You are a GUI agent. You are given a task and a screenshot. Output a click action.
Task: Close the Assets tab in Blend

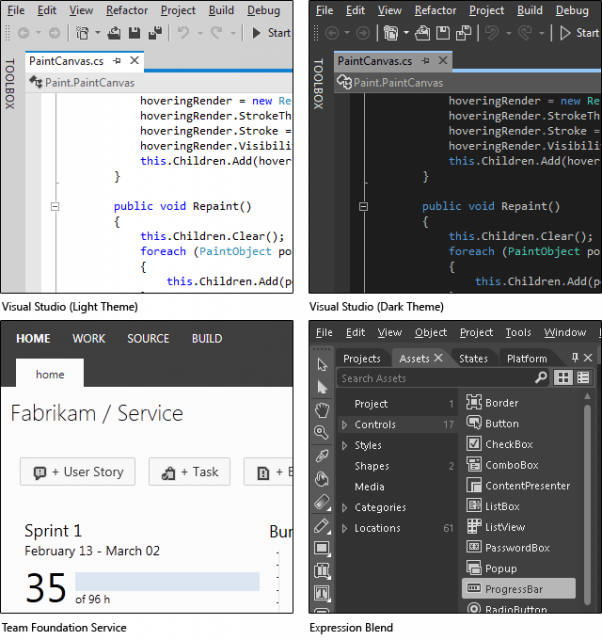pos(438,358)
